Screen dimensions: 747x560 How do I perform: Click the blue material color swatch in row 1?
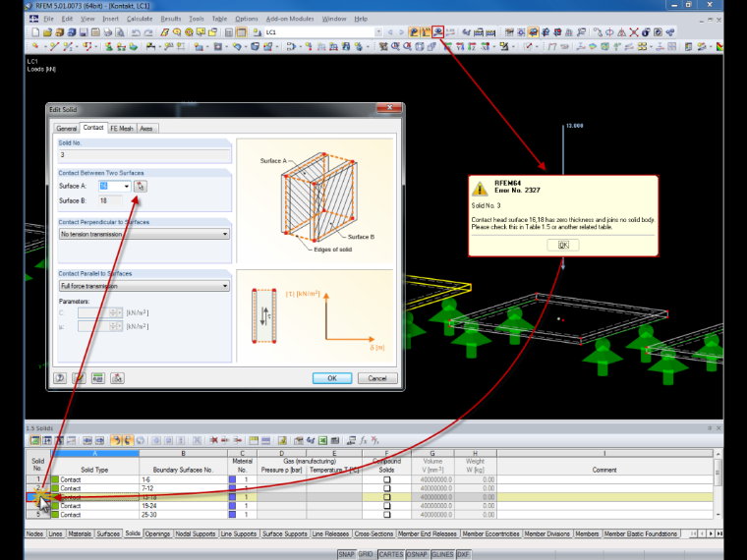point(233,479)
